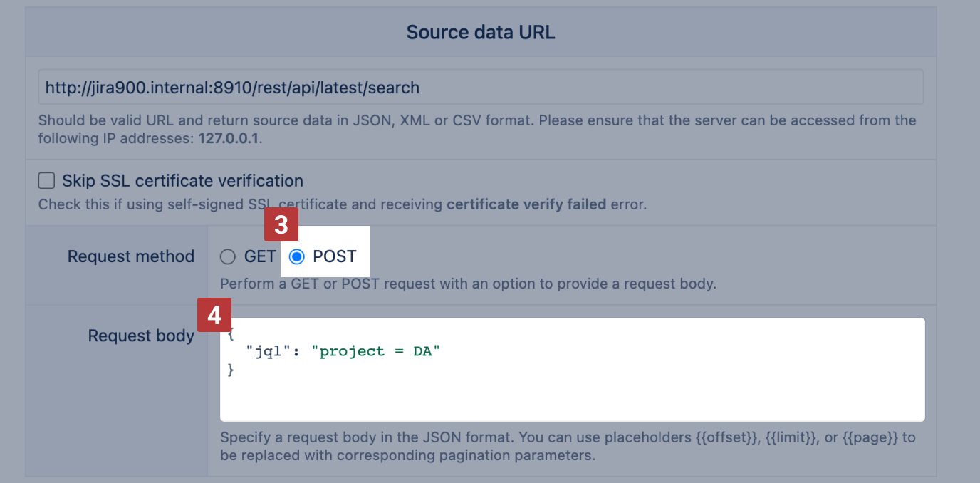Viewport: 980px width, 483px height.
Task: Click the red number 3 step marker
Action: [x=281, y=226]
